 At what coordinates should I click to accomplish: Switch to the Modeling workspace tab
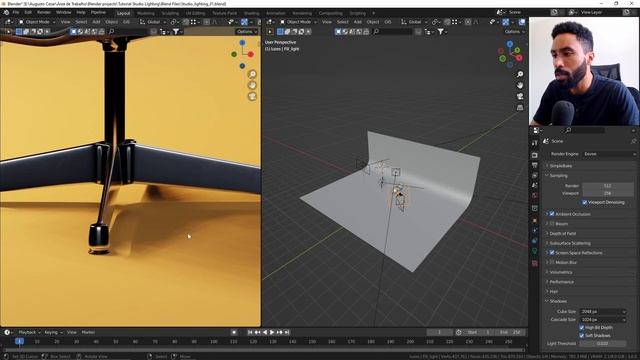click(x=146, y=13)
